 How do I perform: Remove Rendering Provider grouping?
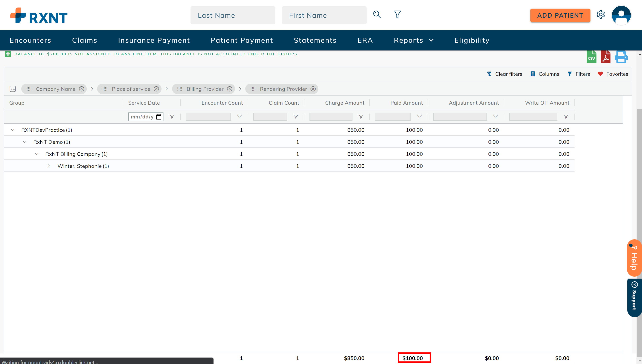coord(313,89)
